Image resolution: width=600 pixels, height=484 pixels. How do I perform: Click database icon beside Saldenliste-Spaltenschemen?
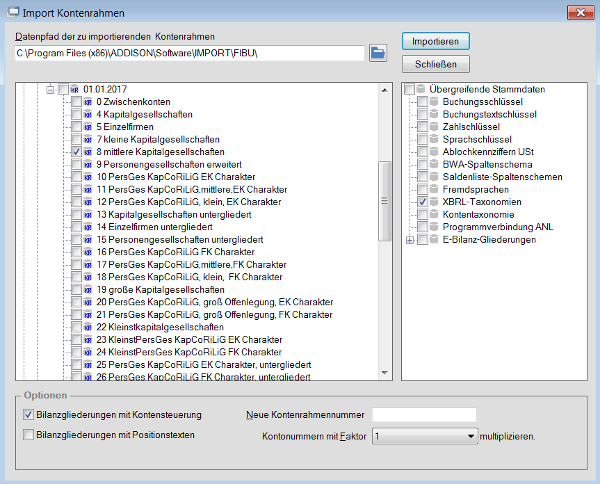coord(434,177)
